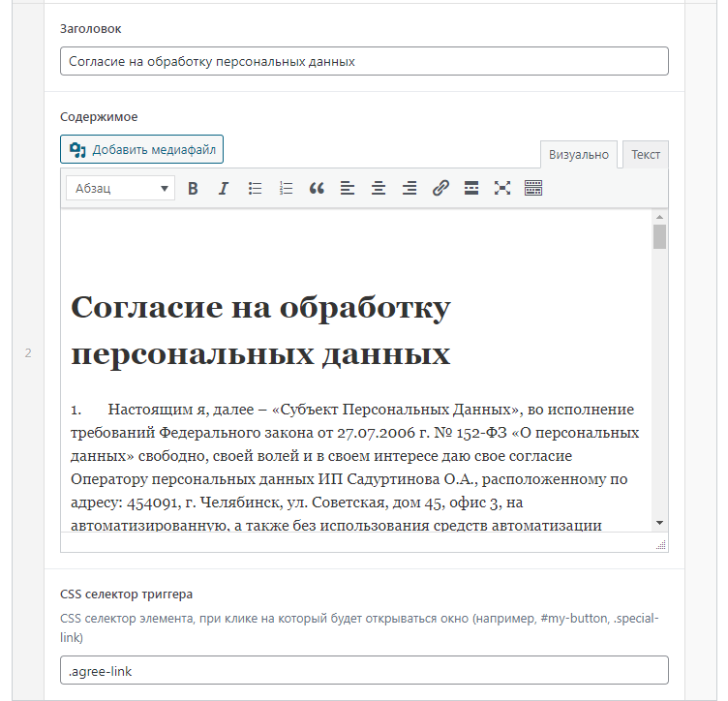
Task: Click the editor scrollbar up arrow
Action: [660, 217]
